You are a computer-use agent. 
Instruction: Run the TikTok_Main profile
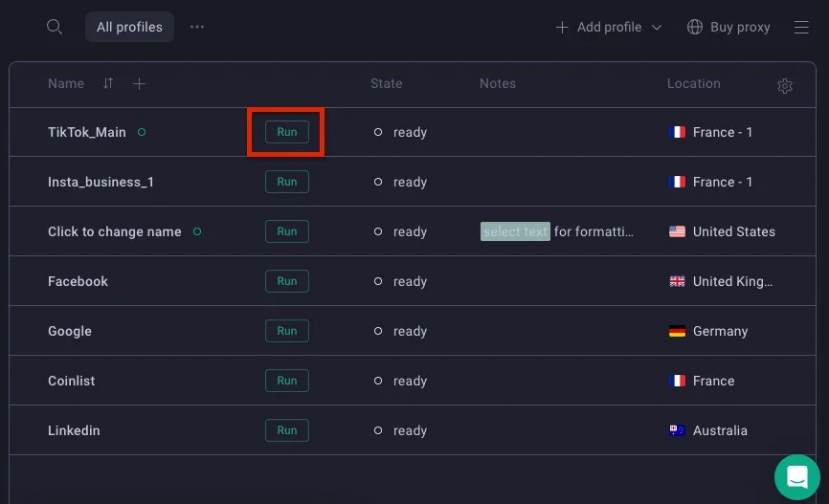[286, 132]
